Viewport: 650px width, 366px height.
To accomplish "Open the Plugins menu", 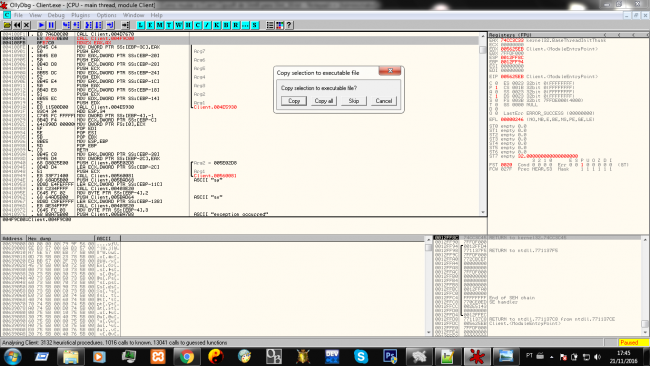I will click(80, 15).
